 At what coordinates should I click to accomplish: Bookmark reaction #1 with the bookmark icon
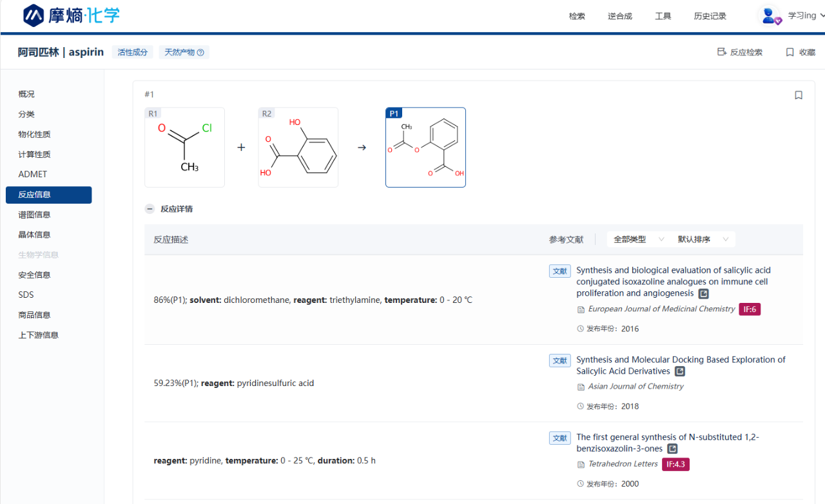pos(799,95)
